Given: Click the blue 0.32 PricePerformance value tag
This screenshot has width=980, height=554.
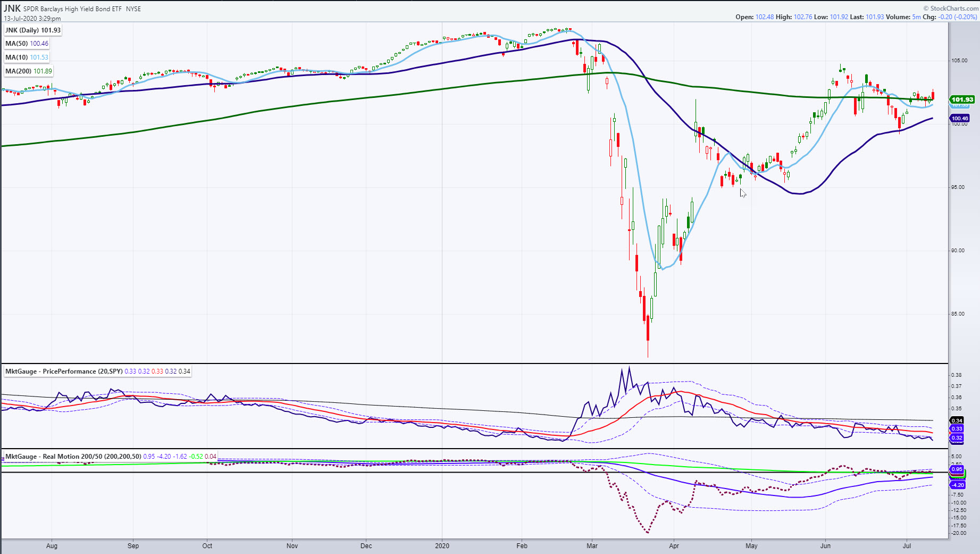Looking at the screenshot, I should pos(957,438).
